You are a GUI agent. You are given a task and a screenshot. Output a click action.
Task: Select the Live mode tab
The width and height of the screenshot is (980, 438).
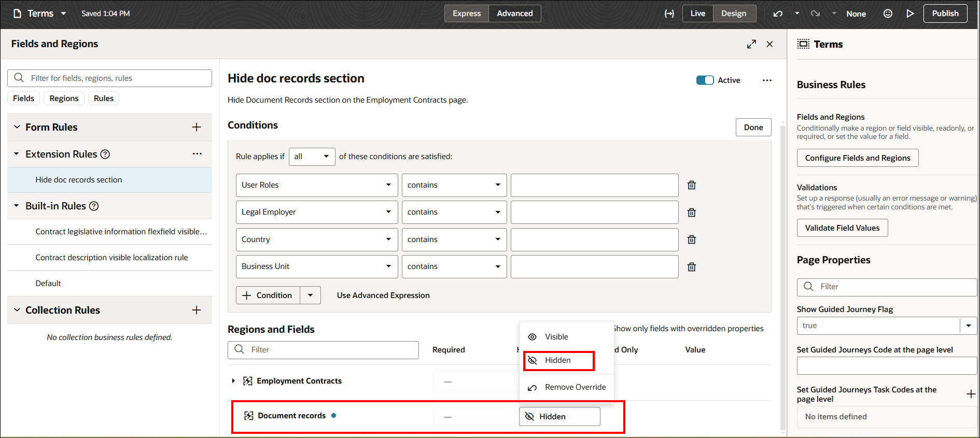click(x=698, y=13)
